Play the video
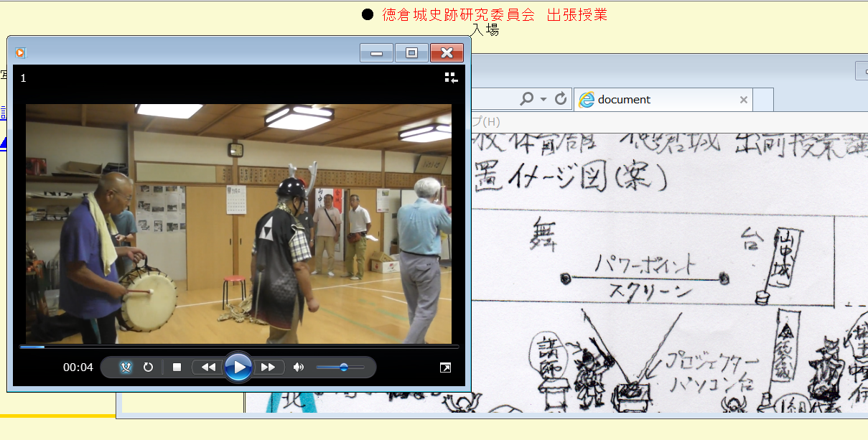This screenshot has height=440, width=868. 238,367
